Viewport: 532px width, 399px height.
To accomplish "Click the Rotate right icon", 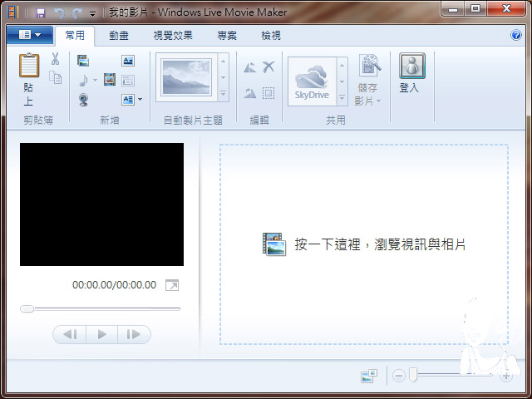I will 250,93.
